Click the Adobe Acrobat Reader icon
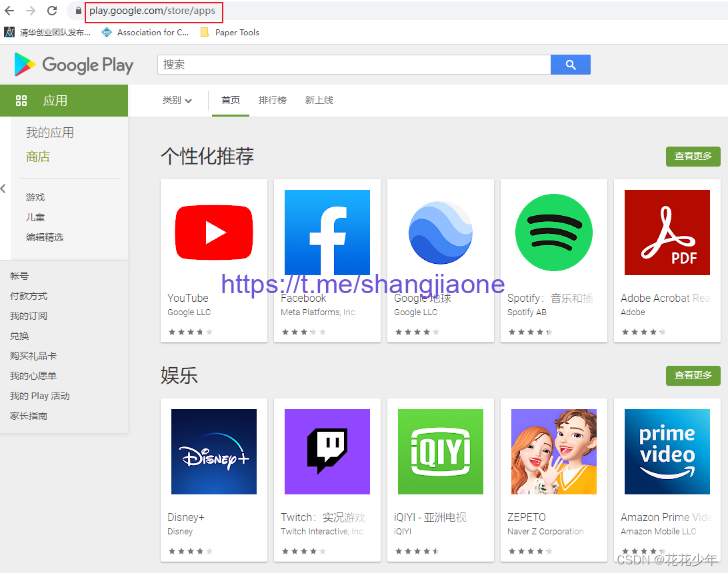The height and width of the screenshot is (573, 728). (x=667, y=233)
